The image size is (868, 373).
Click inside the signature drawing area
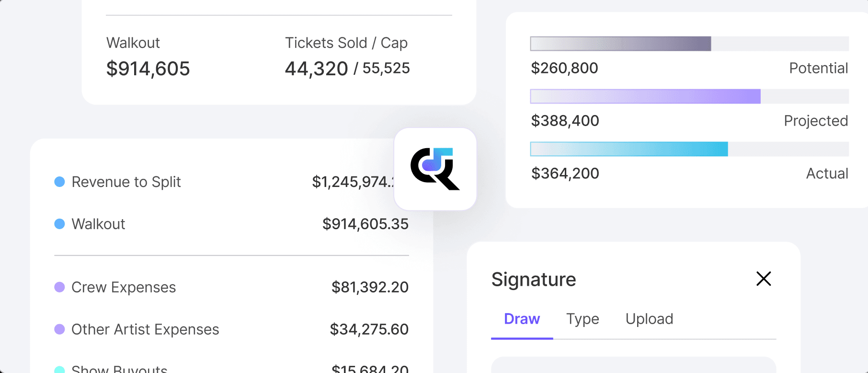pyautogui.click(x=633, y=365)
